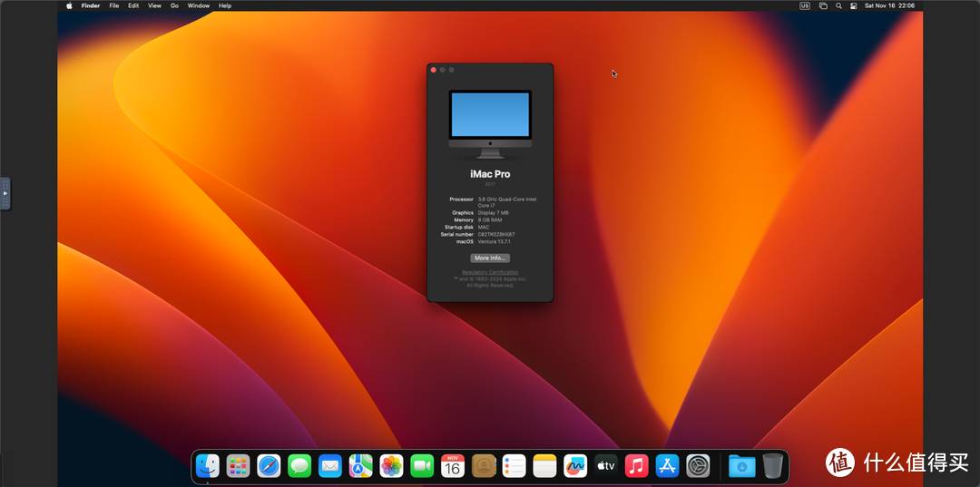Launch Safari from the Dock
This screenshot has width=980, height=487.
coord(269,466)
